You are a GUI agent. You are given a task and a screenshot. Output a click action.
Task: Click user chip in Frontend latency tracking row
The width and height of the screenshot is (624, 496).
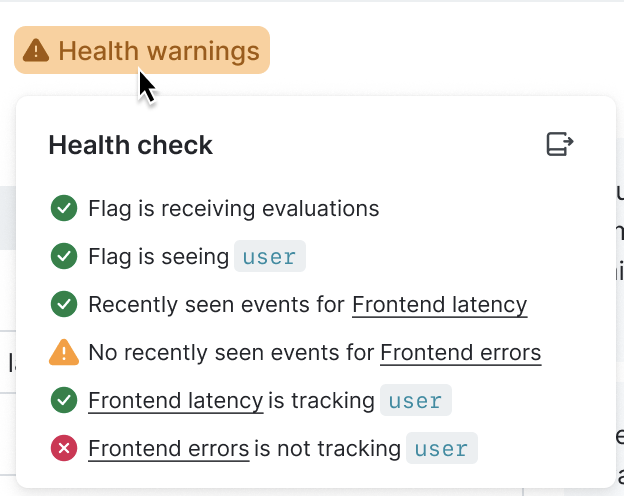point(415,401)
